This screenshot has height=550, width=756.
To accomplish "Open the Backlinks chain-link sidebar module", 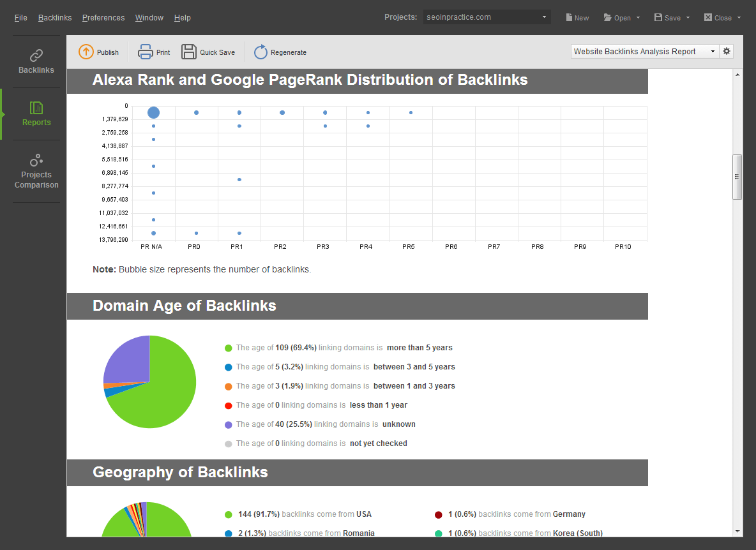I will point(36,62).
